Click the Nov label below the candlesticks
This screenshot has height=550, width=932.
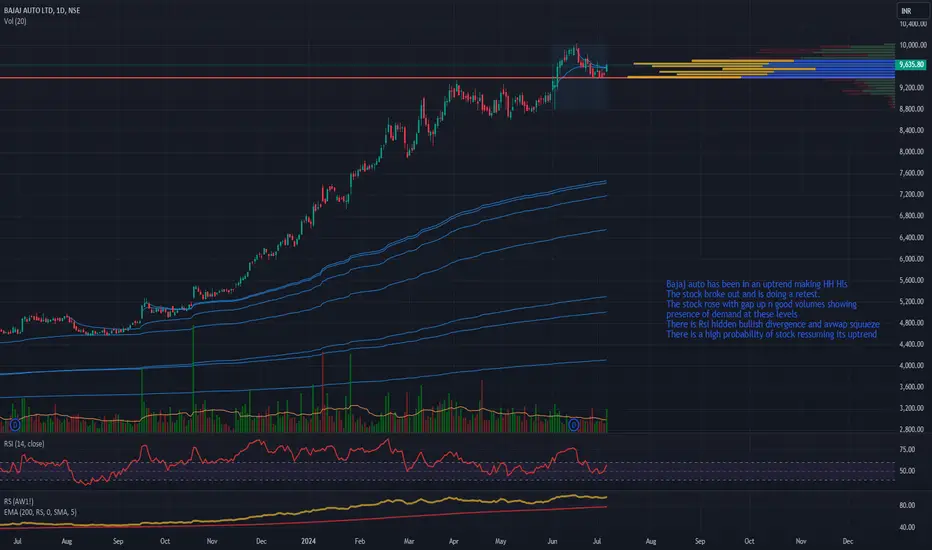pyautogui.click(x=212, y=541)
